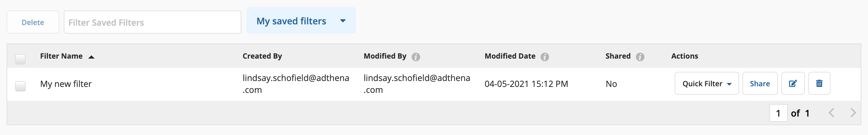Select the My new filter name
This screenshot has height=135, width=868.
pyautogui.click(x=66, y=84)
